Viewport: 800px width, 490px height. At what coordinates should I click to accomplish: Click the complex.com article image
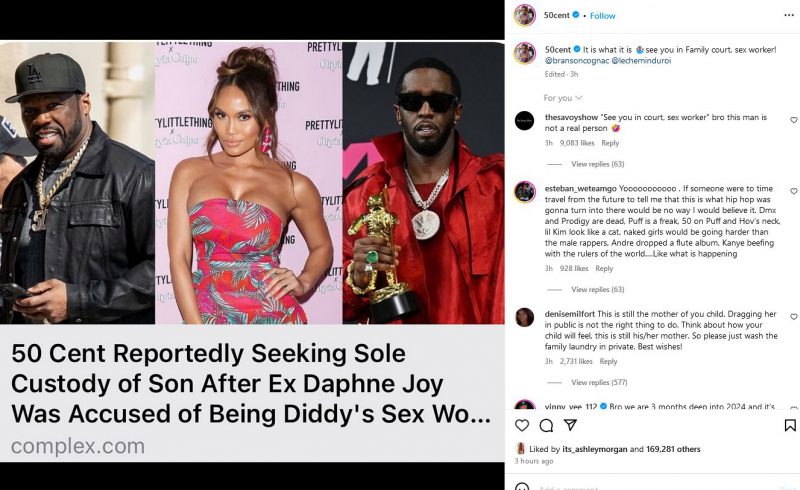click(x=252, y=251)
